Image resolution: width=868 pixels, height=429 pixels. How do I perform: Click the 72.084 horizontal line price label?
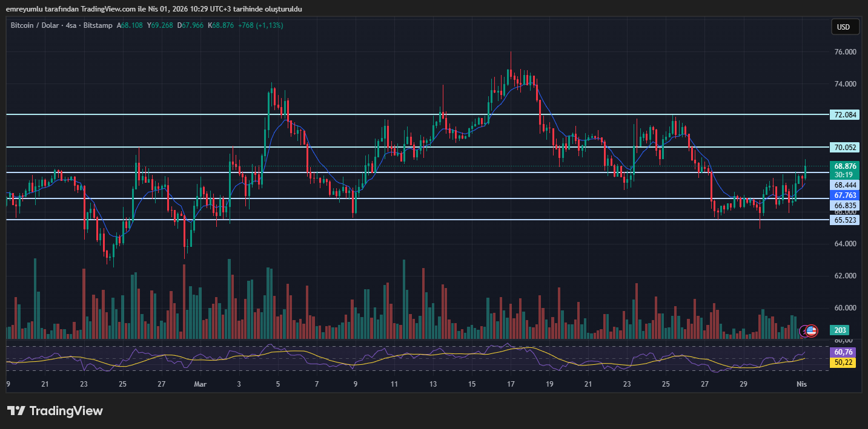pyautogui.click(x=844, y=114)
